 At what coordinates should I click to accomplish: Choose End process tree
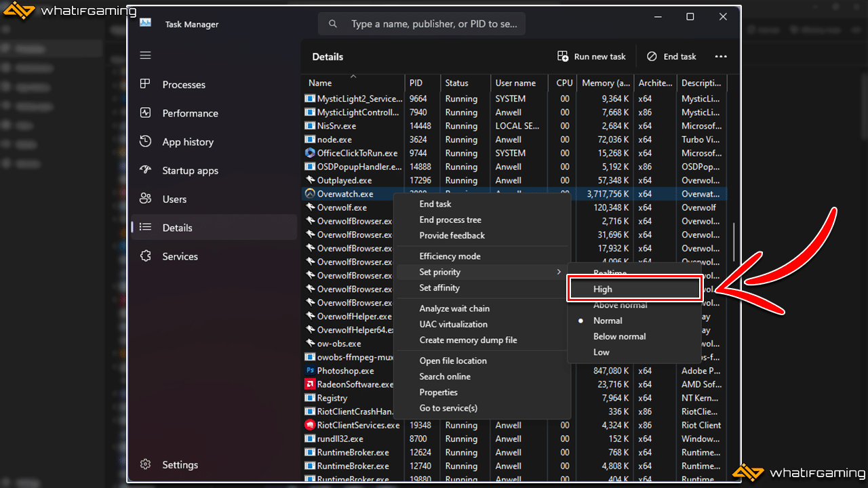482,220
